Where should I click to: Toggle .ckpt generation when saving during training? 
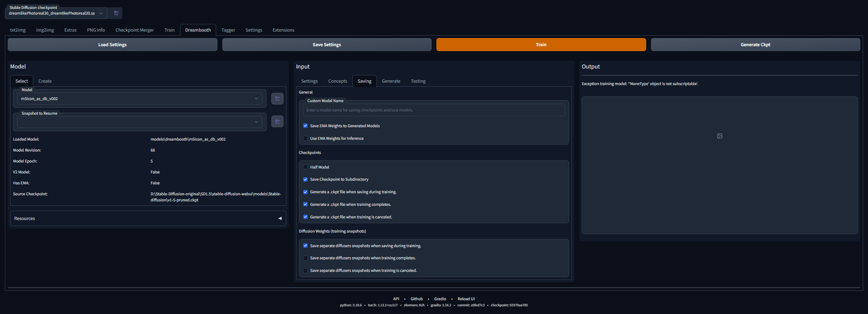click(x=305, y=192)
